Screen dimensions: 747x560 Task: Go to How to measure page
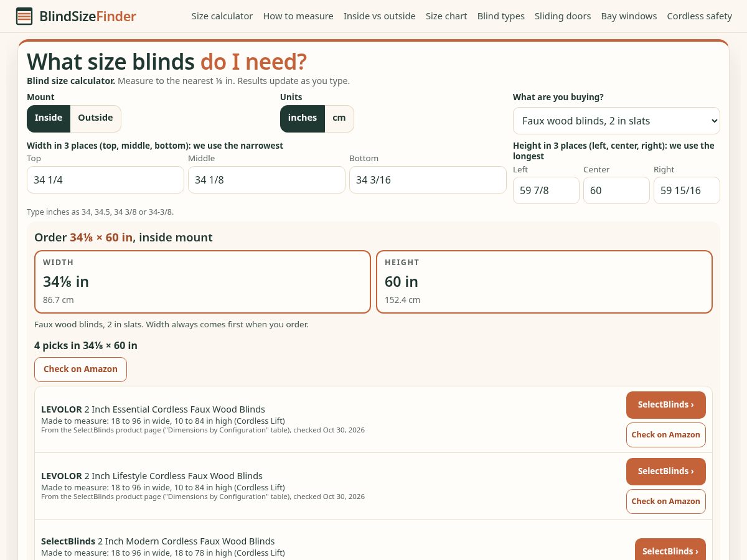298,16
